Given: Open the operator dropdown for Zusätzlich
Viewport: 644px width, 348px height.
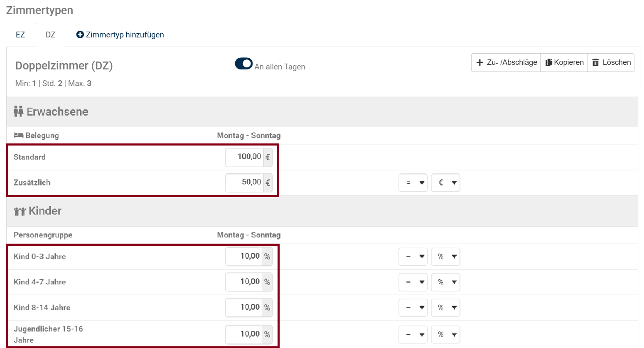Looking at the screenshot, I should 413,183.
